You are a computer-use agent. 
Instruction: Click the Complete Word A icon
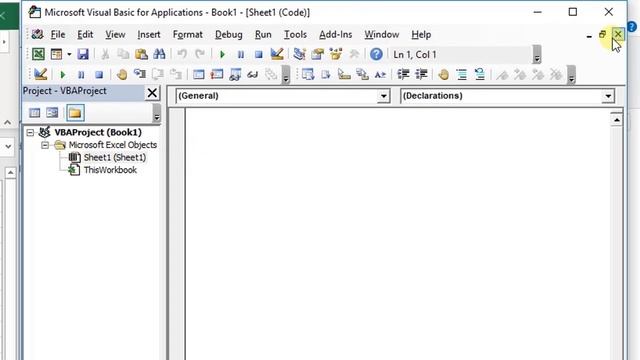coord(380,74)
